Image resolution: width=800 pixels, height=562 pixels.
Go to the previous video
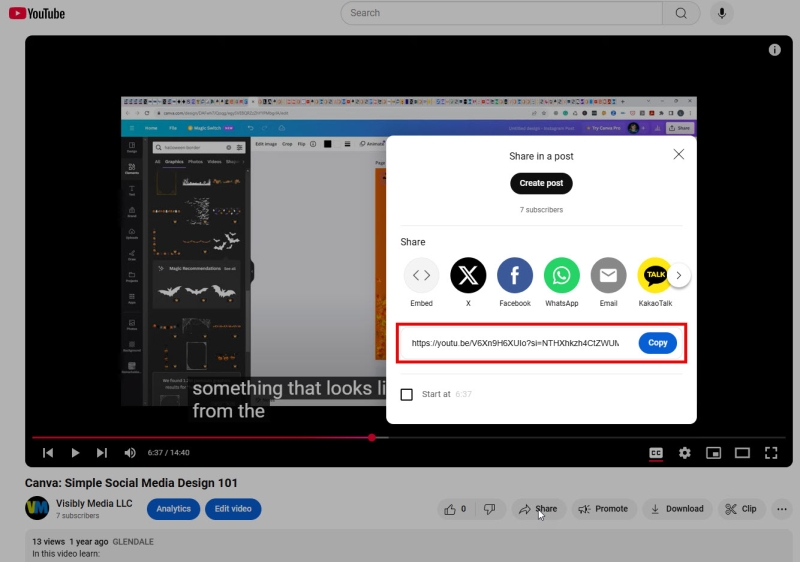(x=48, y=452)
